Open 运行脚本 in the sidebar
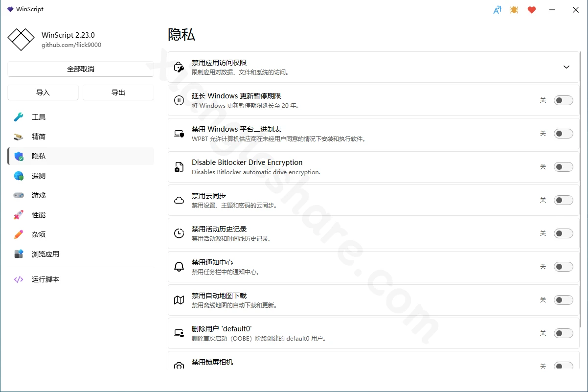Screen dimensions: 588x392 click(x=81, y=279)
